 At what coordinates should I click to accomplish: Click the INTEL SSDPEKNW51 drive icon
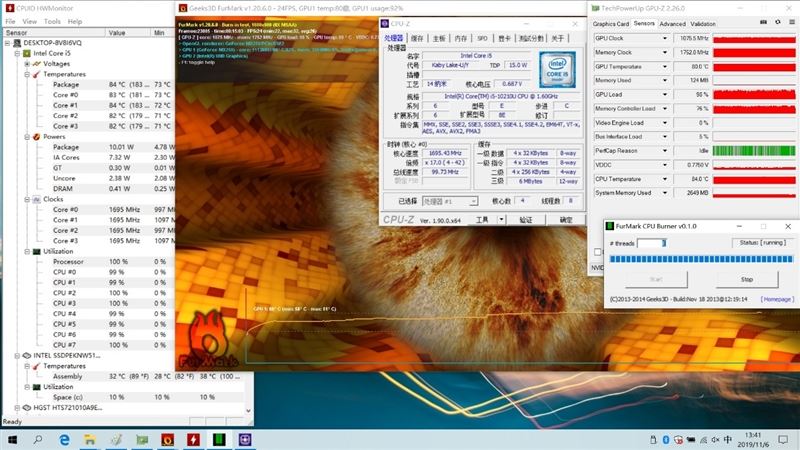coord(27,356)
